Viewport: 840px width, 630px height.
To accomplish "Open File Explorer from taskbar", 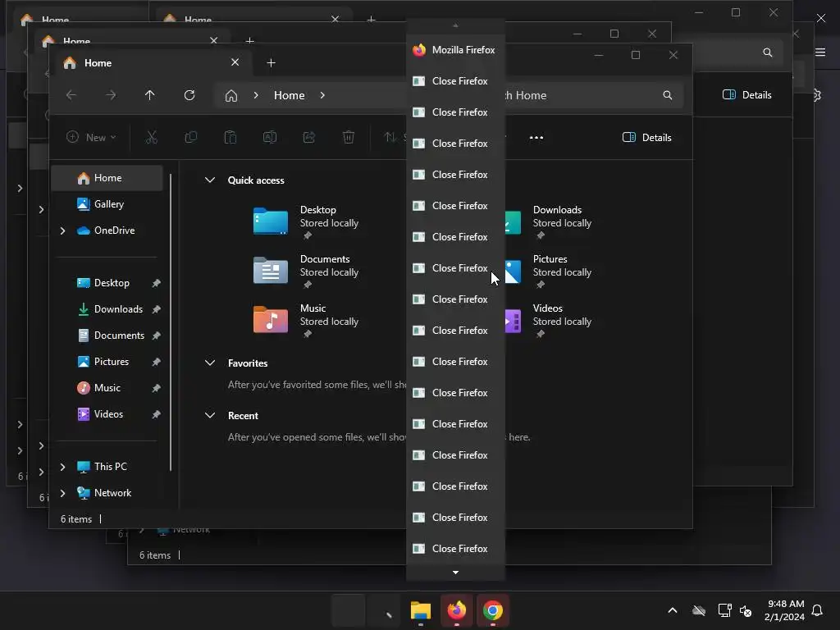I will (x=421, y=610).
